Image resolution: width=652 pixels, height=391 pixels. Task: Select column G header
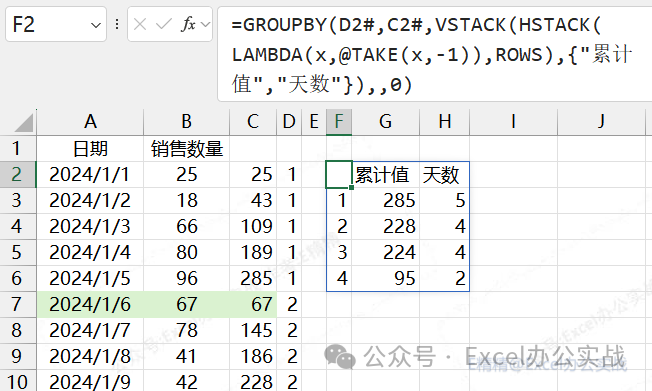point(385,122)
